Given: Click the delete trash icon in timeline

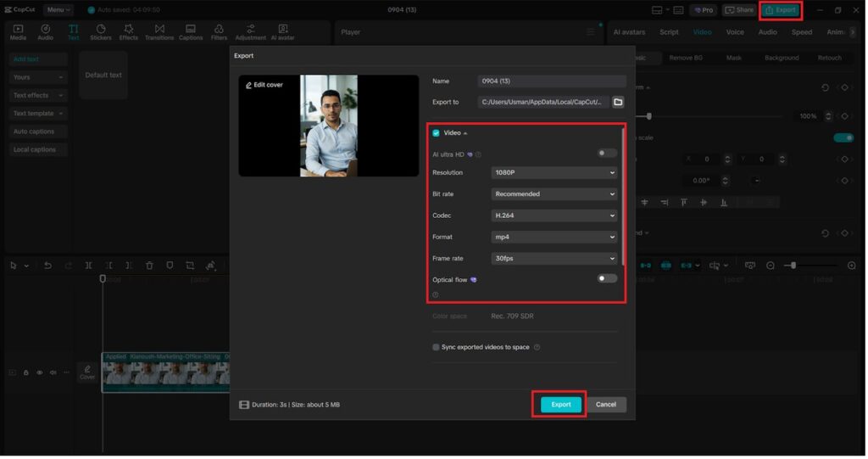Looking at the screenshot, I should tap(149, 266).
